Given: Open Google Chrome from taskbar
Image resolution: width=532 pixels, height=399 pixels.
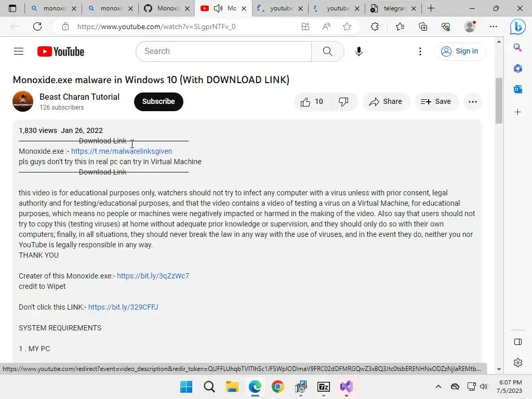Looking at the screenshot, I should (x=277, y=387).
